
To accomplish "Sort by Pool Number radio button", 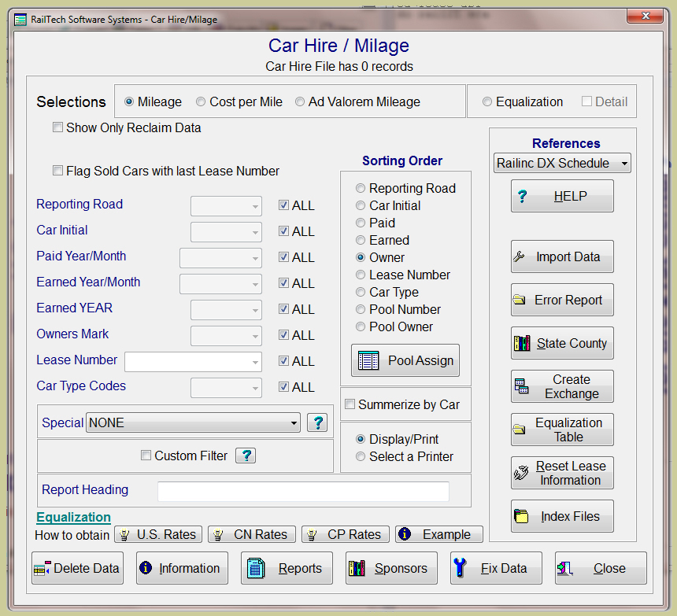I will pos(360,309).
